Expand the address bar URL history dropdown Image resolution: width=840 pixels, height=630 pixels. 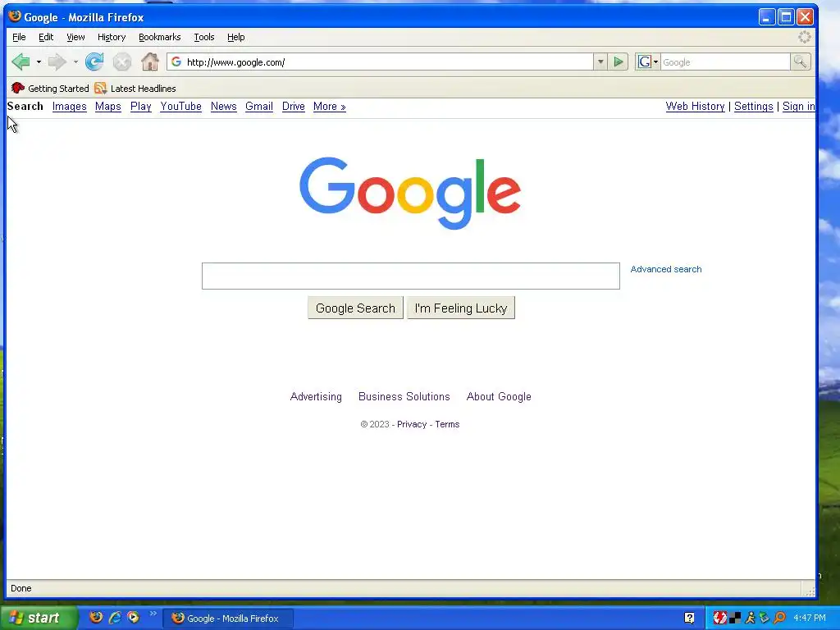(600, 62)
